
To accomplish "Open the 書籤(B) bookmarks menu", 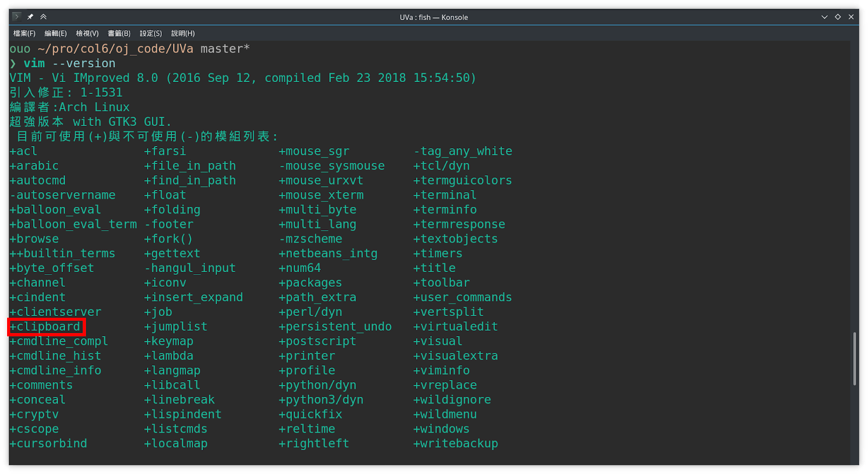I will click(x=119, y=34).
